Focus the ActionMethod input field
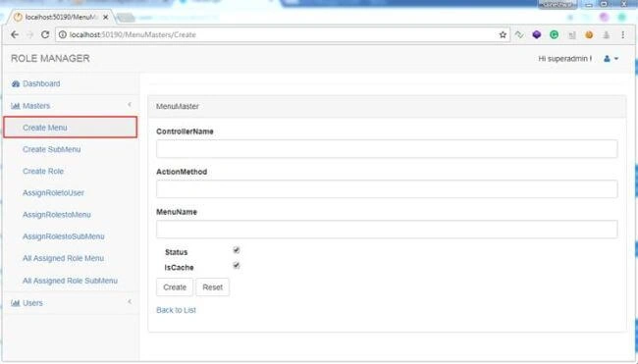The image size is (638, 364). pos(387,189)
